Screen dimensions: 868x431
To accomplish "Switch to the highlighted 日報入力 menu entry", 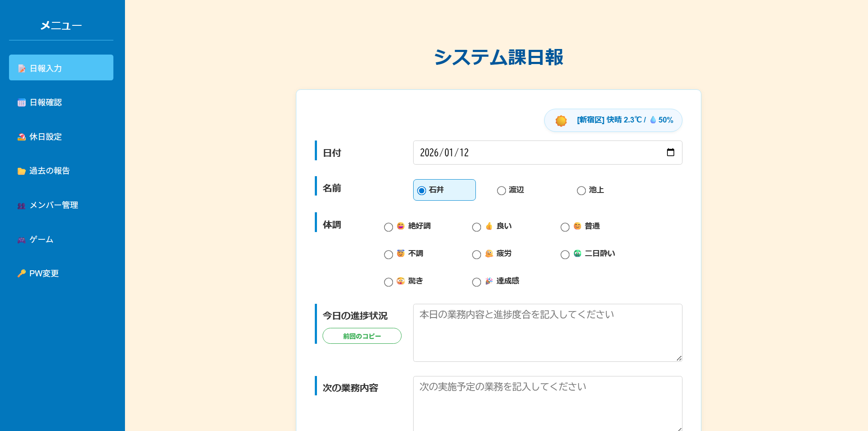I will click(61, 68).
